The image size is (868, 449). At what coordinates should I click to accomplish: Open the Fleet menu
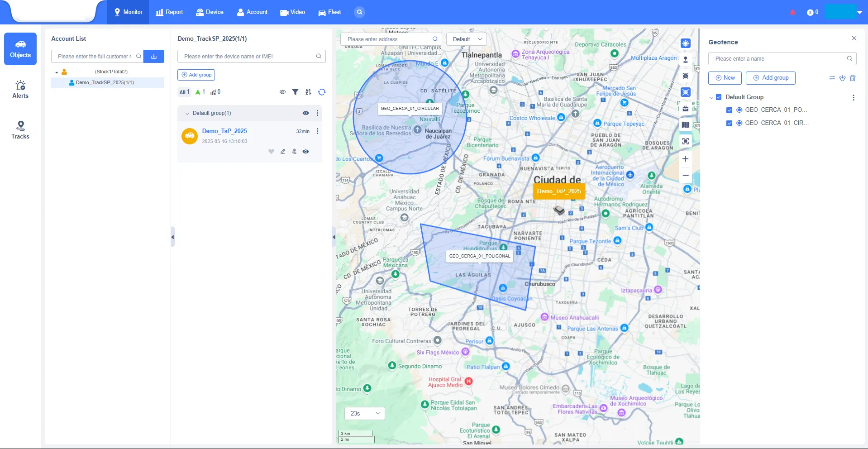[329, 12]
